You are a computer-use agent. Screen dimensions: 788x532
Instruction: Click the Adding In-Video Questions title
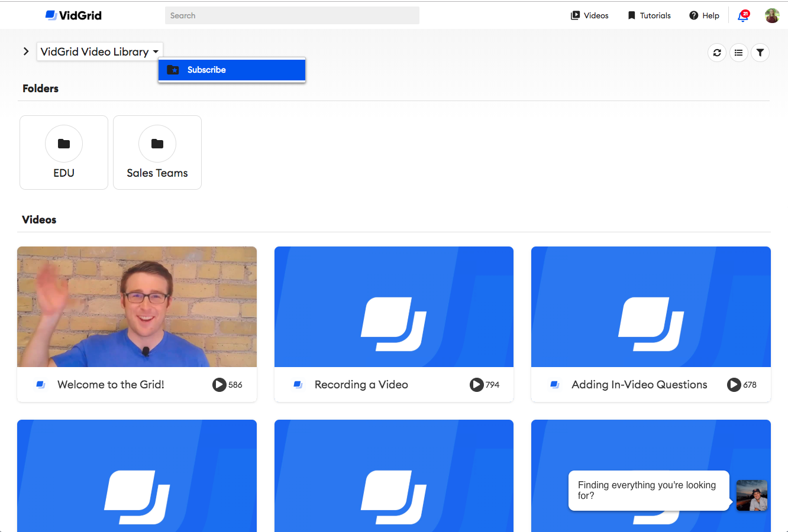(640, 384)
